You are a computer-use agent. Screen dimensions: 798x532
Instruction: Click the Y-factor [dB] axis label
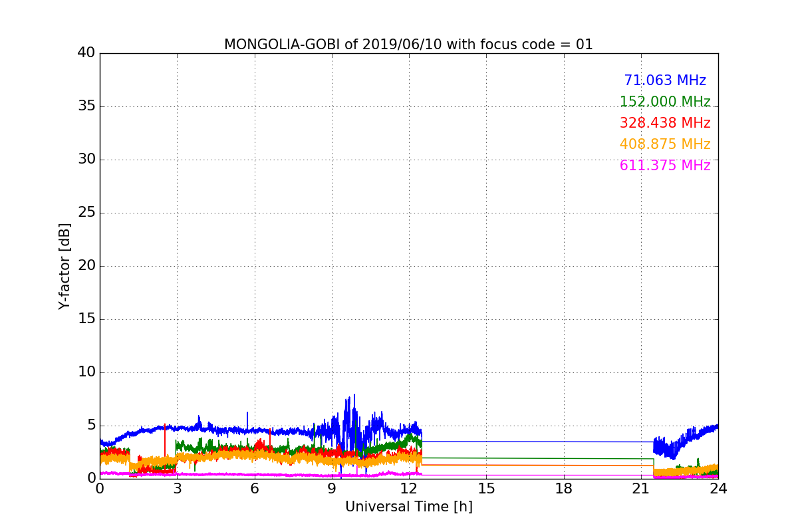(65, 266)
